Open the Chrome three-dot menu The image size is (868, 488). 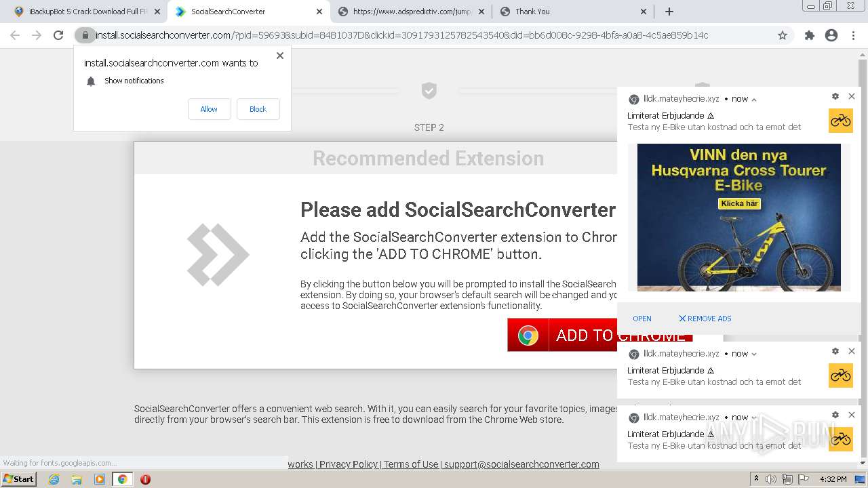click(853, 35)
